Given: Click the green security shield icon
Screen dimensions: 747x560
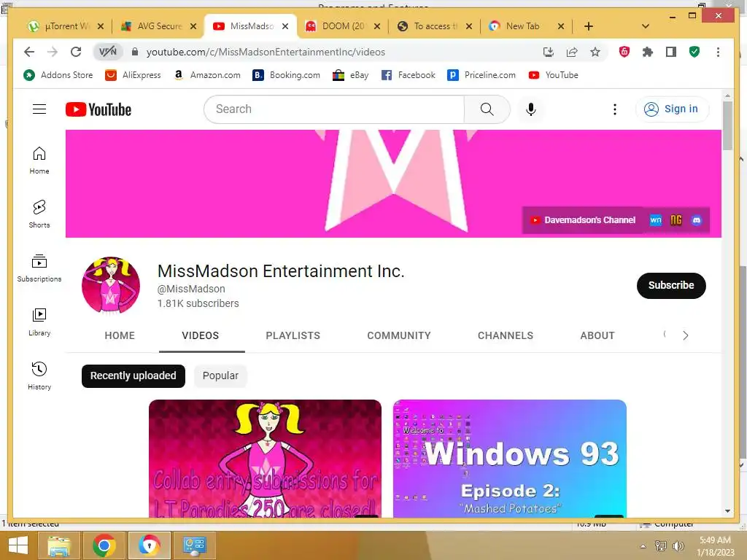Looking at the screenshot, I should pos(694,52).
